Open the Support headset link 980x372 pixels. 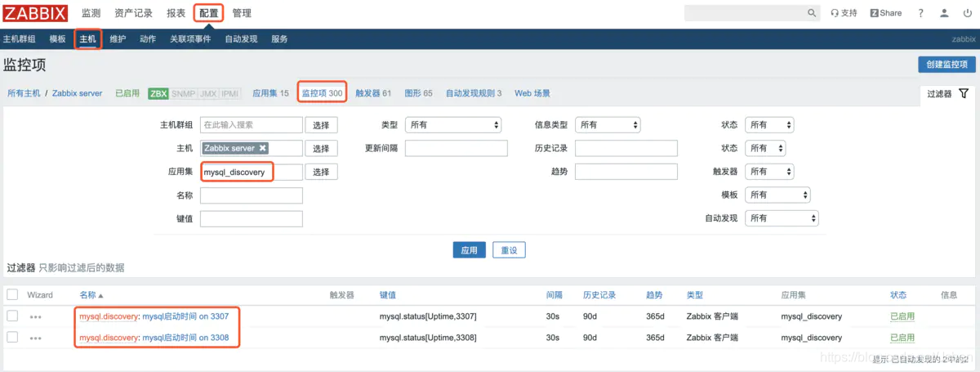(x=844, y=13)
